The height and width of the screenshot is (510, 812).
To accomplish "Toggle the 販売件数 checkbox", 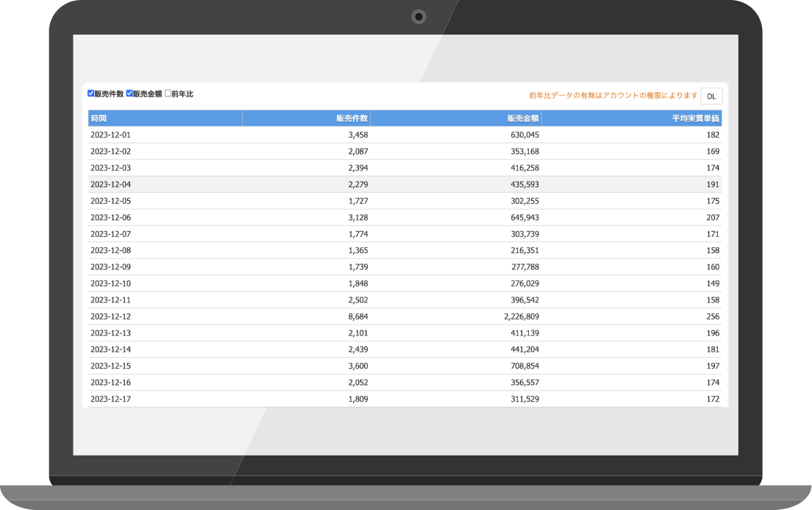I will pyautogui.click(x=91, y=94).
